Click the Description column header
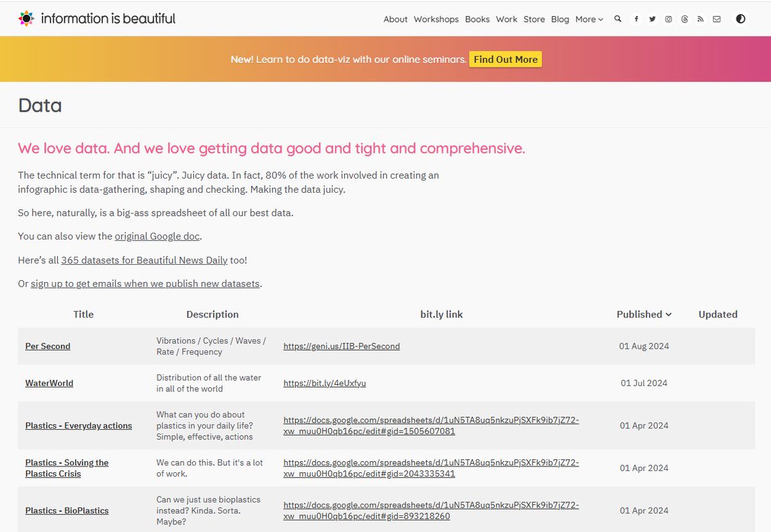This screenshot has height=532, width=771. coord(212,314)
